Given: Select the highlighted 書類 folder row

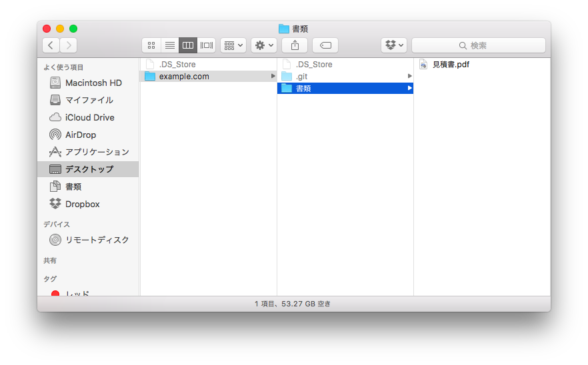Looking at the screenshot, I should [x=345, y=89].
